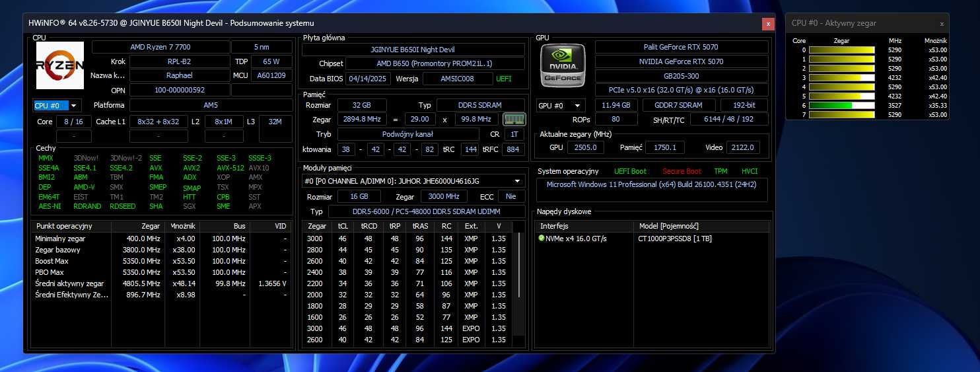The height and width of the screenshot is (372, 980).
Task: Select the Minimalny zegar row
Action: point(161,239)
